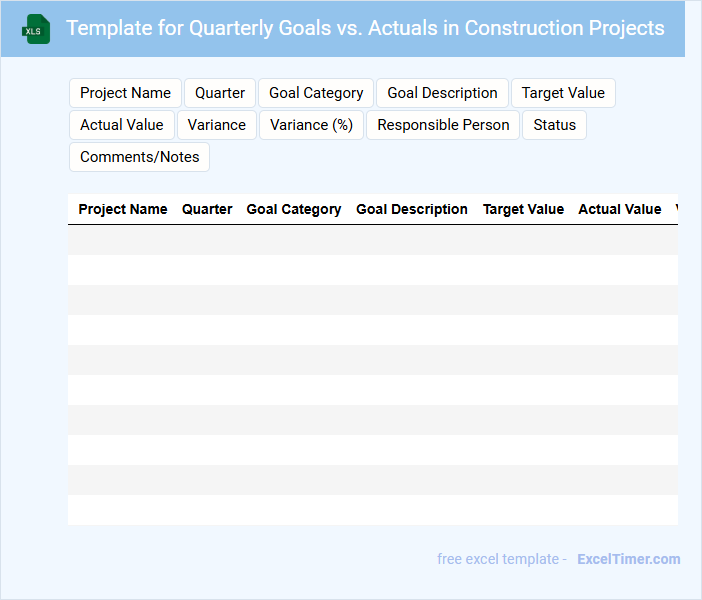
Task: Click the Status tag button
Action: point(554,125)
